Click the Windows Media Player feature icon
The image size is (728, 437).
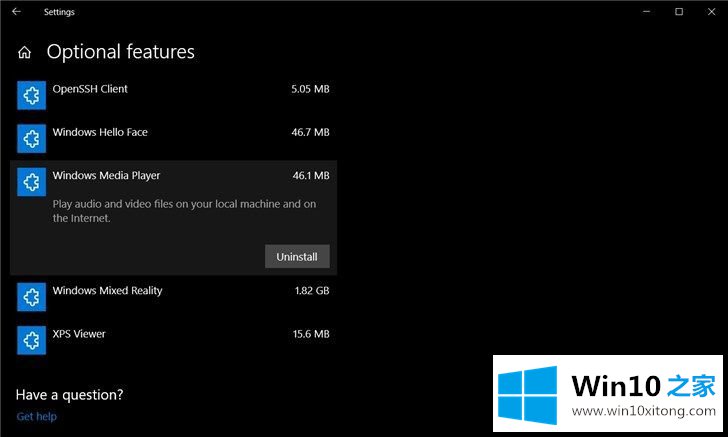coord(32,182)
